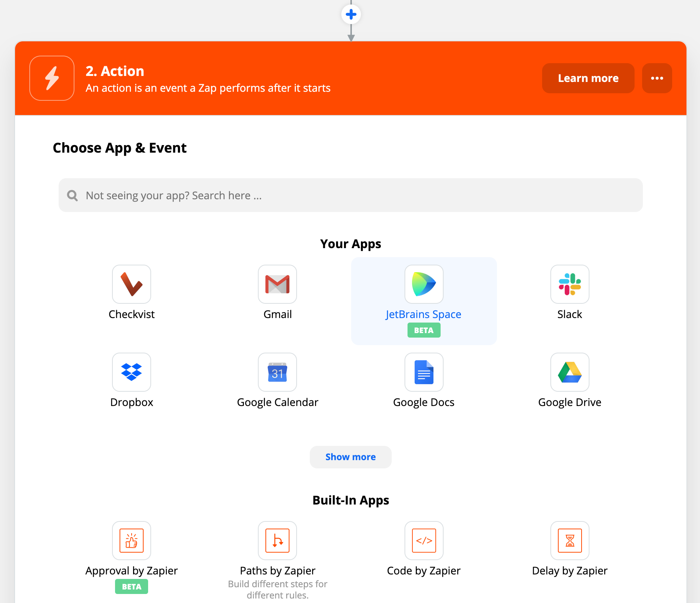Click the Dropbox app label
Viewport: 700px width, 603px height.
(132, 402)
